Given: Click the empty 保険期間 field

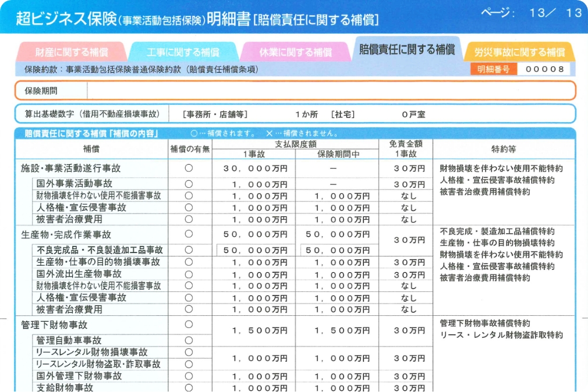Looking at the screenshot, I should point(330,91).
